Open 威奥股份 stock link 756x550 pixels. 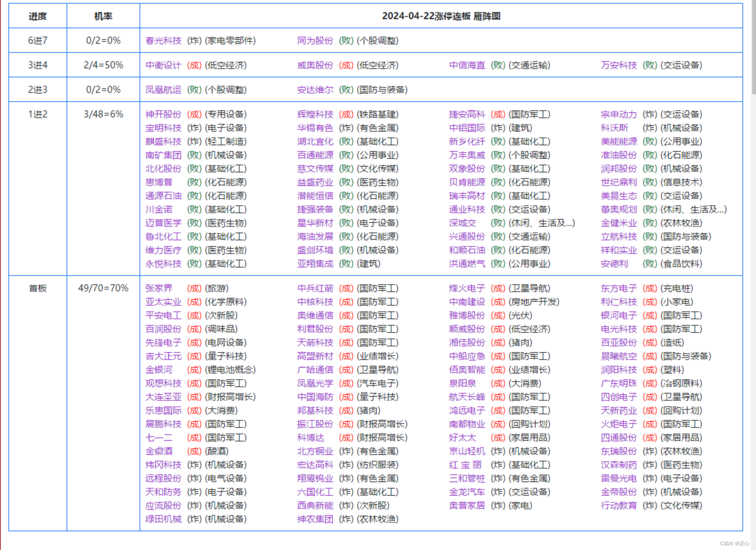[x=315, y=65]
